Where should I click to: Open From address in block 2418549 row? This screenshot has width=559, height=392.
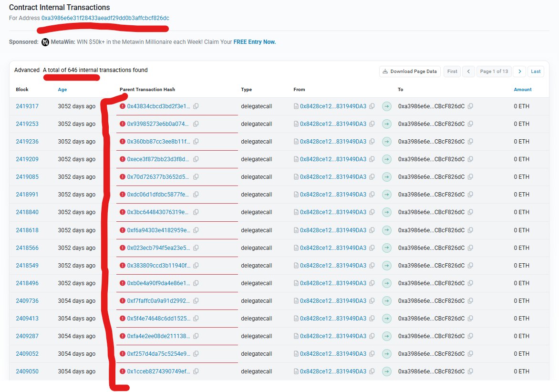pos(333,266)
